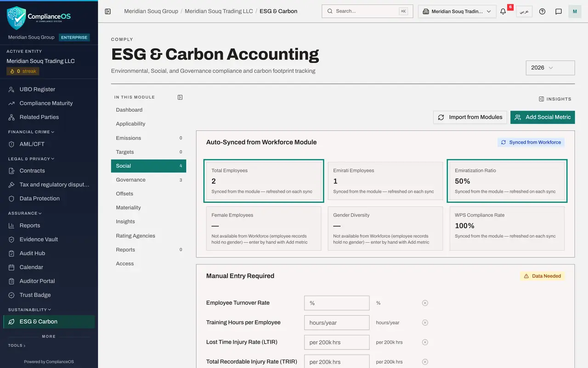
Task: Open Trust Badge in the sidebar
Action: [x=49, y=295]
